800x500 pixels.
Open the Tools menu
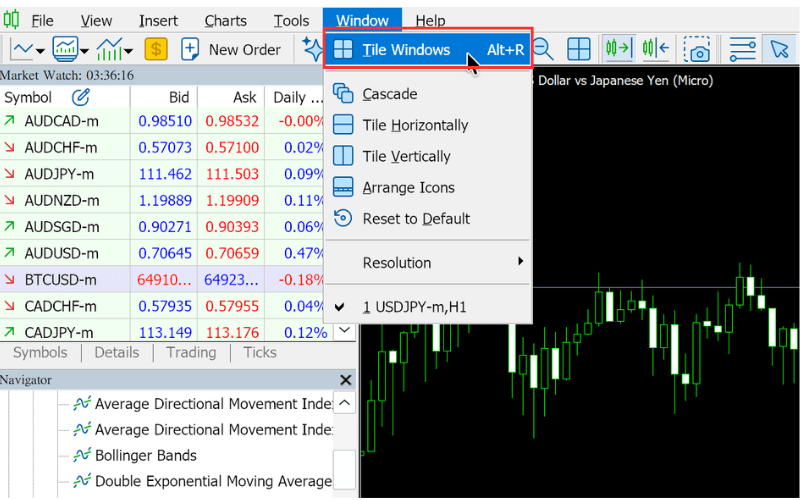click(x=291, y=20)
